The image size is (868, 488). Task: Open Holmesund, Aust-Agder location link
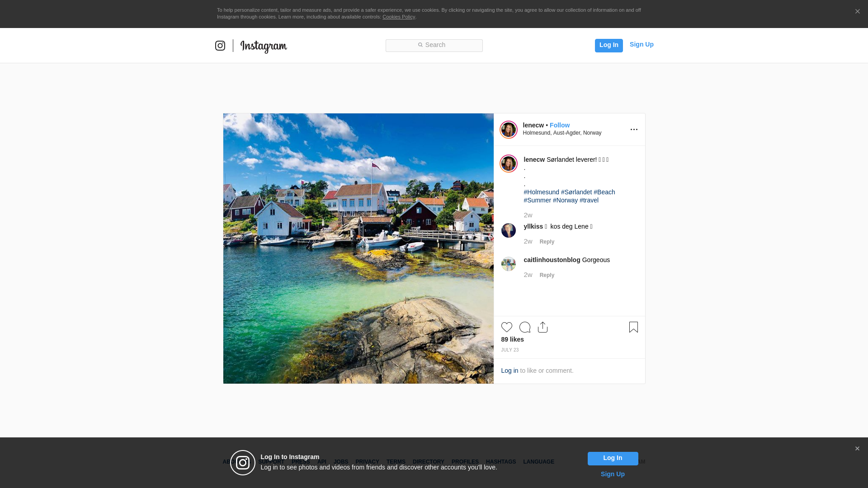(x=562, y=133)
